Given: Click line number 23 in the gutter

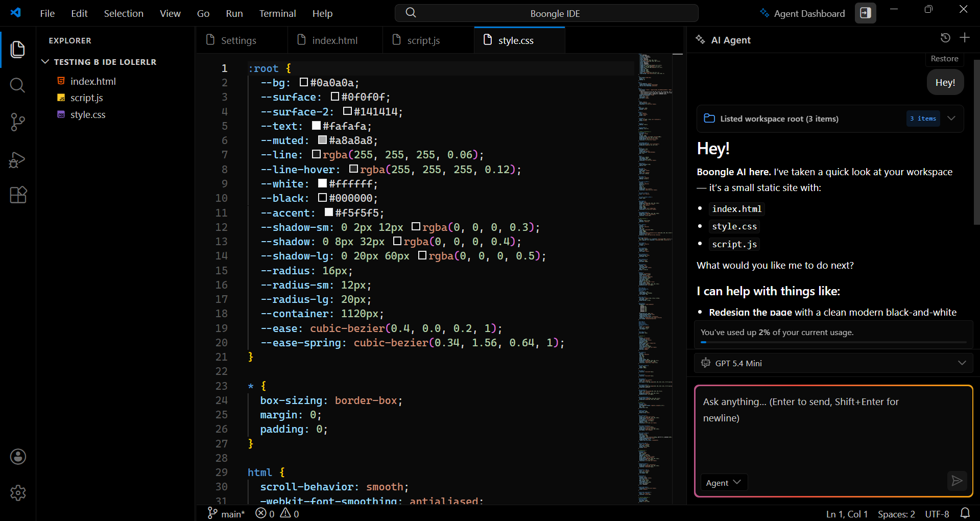Looking at the screenshot, I should 221,386.
